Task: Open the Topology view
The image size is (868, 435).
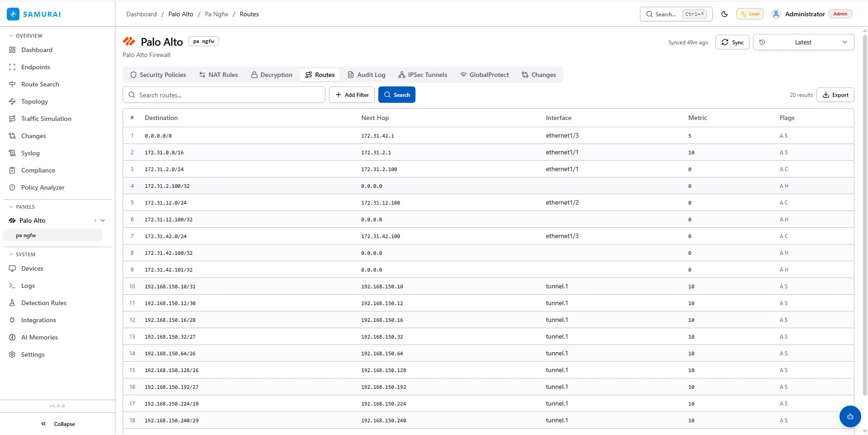Action: 34,101
